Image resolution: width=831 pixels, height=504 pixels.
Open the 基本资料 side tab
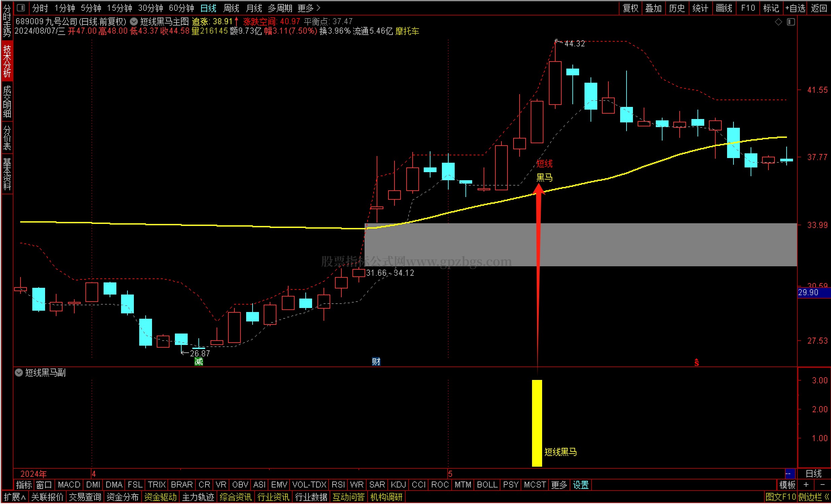coord(7,174)
